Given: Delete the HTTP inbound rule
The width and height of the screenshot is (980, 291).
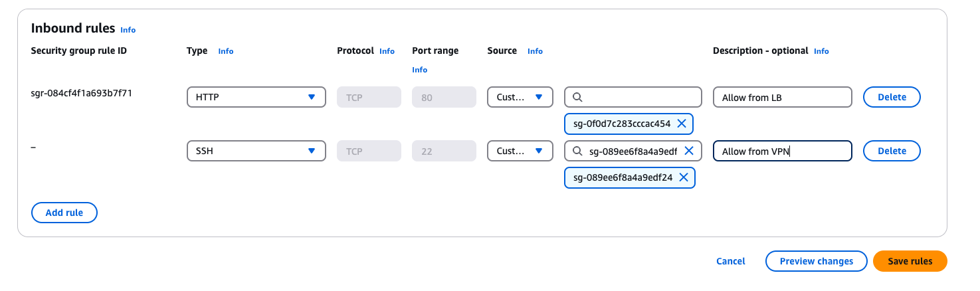Looking at the screenshot, I should (x=892, y=97).
